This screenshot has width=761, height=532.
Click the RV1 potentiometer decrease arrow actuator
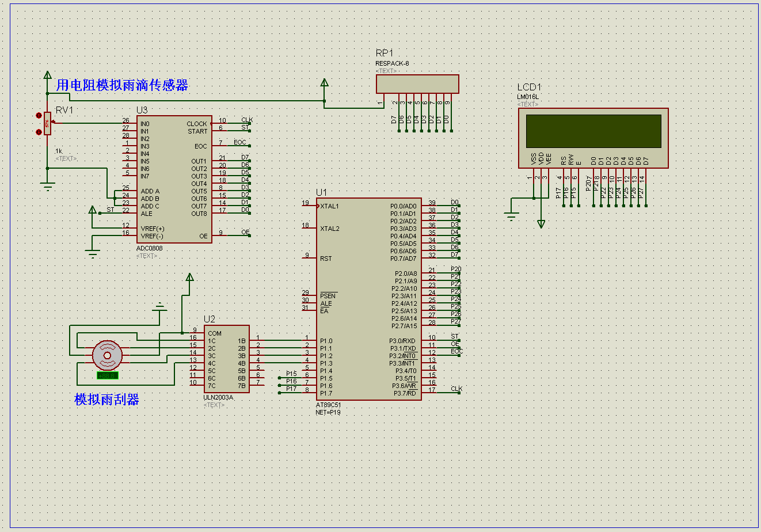(x=39, y=132)
